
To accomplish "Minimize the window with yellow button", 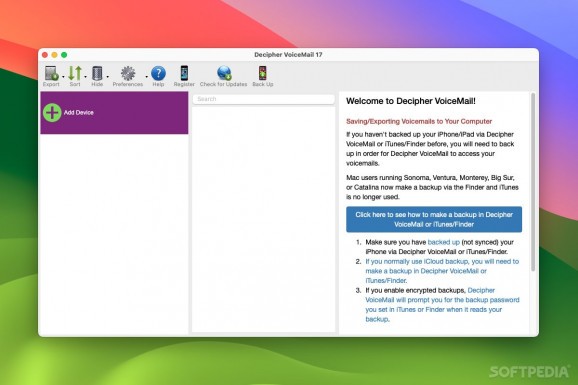I will (x=55, y=55).
